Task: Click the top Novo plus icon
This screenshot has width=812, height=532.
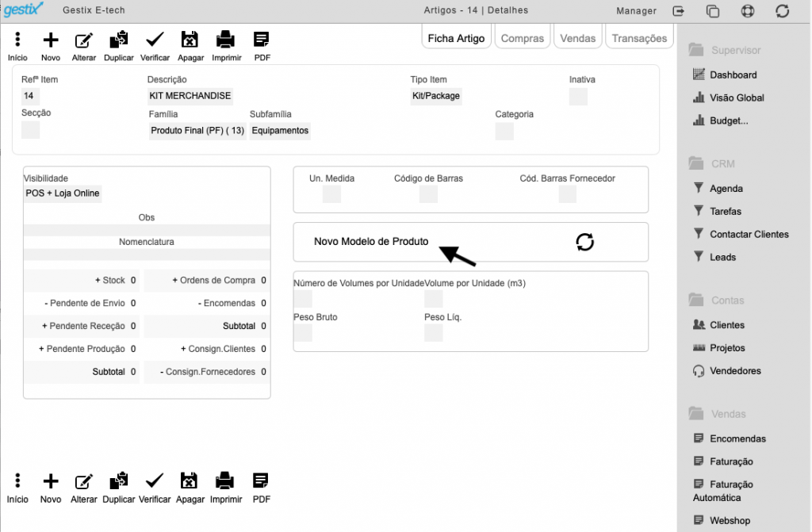Action: 51,40
